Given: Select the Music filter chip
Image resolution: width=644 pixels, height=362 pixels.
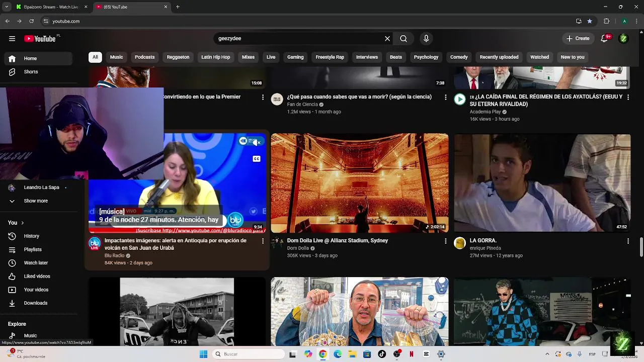Looking at the screenshot, I should coord(116,57).
